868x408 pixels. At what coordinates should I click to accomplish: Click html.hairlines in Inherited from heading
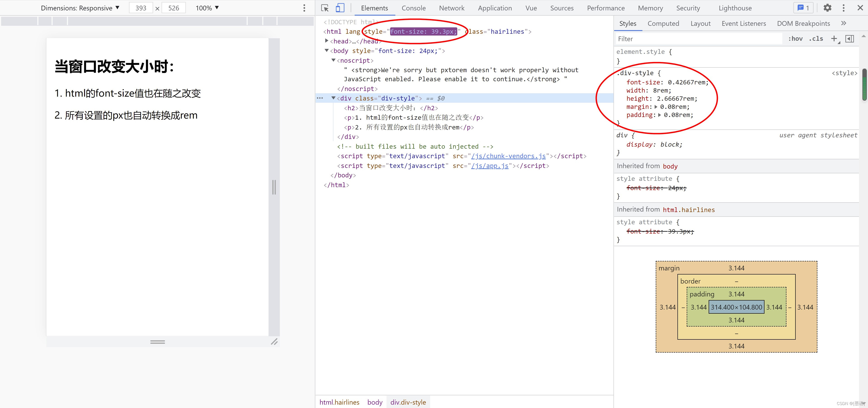click(689, 210)
